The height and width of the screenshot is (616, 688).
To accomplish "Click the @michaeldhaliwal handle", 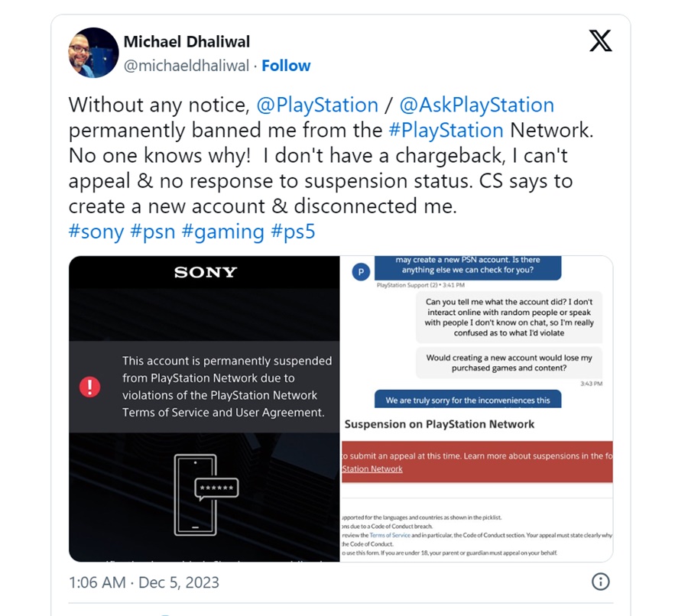I will click(x=187, y=66).
